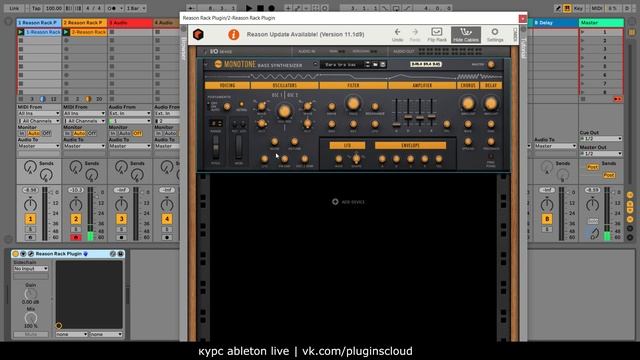Open Sidechain No Input dropdown

pyautogui.click(x=31, y=269)
